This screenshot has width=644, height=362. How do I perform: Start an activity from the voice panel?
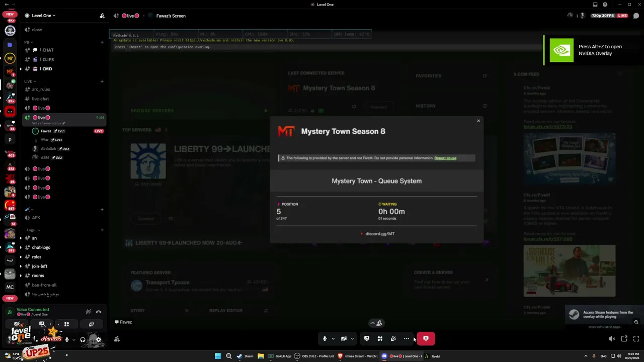tap(66, 324)
